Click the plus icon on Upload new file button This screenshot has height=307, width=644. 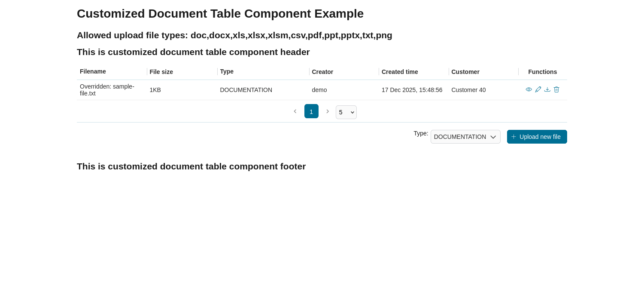click(x=514, y=136)
